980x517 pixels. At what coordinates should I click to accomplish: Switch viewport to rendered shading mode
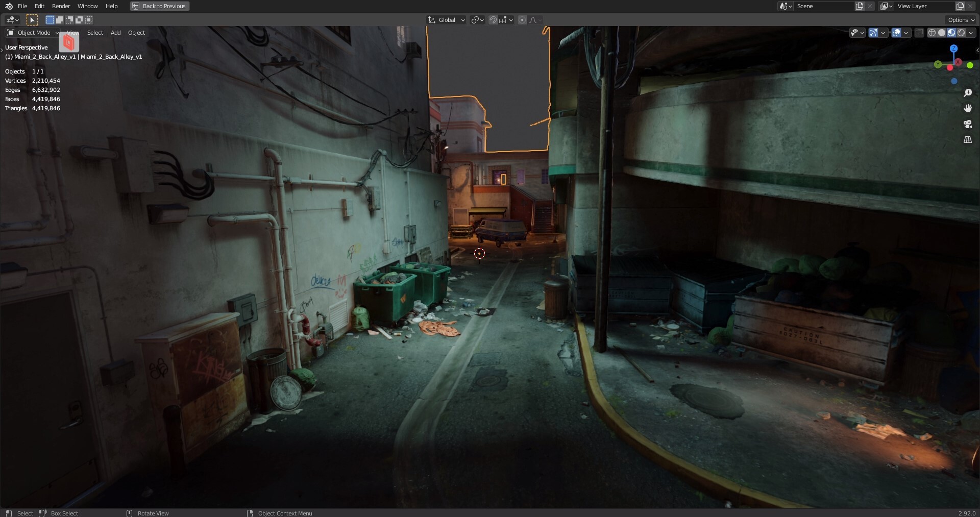pyautogui.click(x=963, y=32)
